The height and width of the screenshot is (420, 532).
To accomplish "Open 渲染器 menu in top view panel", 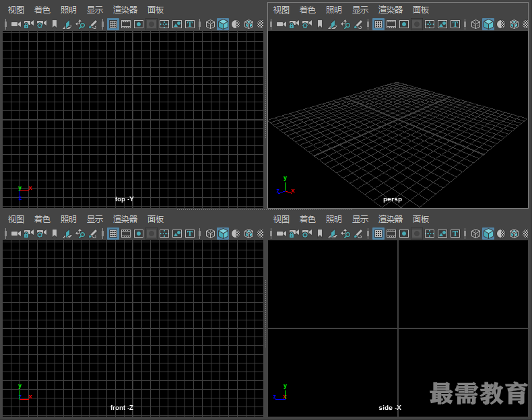I will pos(125,10).
